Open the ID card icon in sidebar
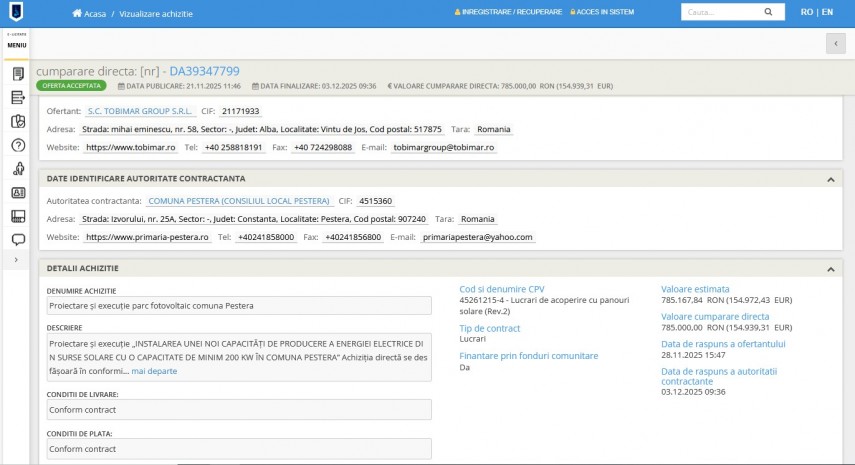The width and height of the screenshot is (855, 465). coord(17,193)
